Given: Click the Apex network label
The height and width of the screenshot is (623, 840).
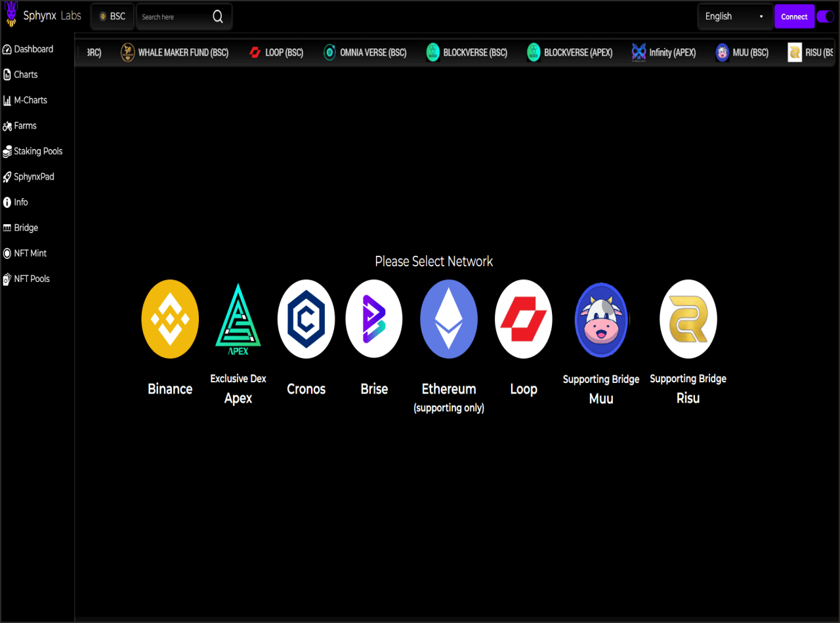Looking at the screenshot, I should point(238,398).
